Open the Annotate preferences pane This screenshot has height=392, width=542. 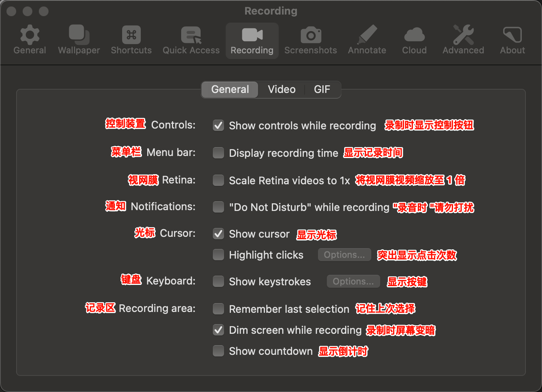click(x=367, y=36)
